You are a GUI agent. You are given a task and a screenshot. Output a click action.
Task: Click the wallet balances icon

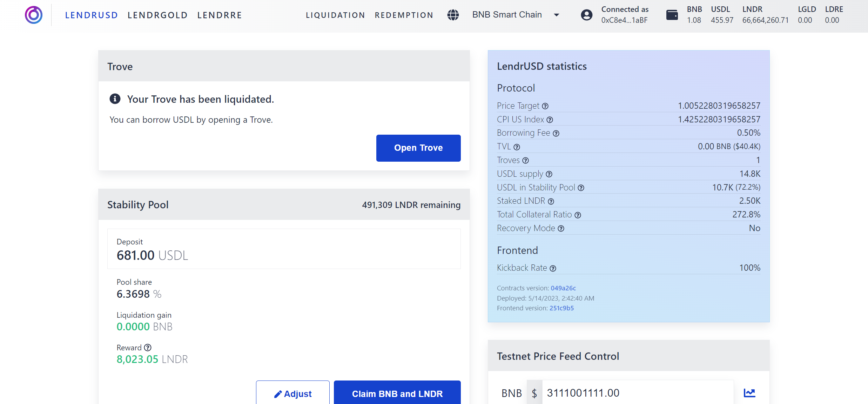pyautogui.click(x=672, y=15)
